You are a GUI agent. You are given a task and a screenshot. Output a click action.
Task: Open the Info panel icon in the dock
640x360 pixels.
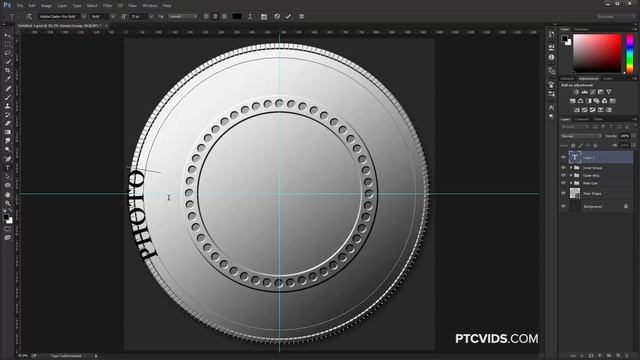(551, 57)
